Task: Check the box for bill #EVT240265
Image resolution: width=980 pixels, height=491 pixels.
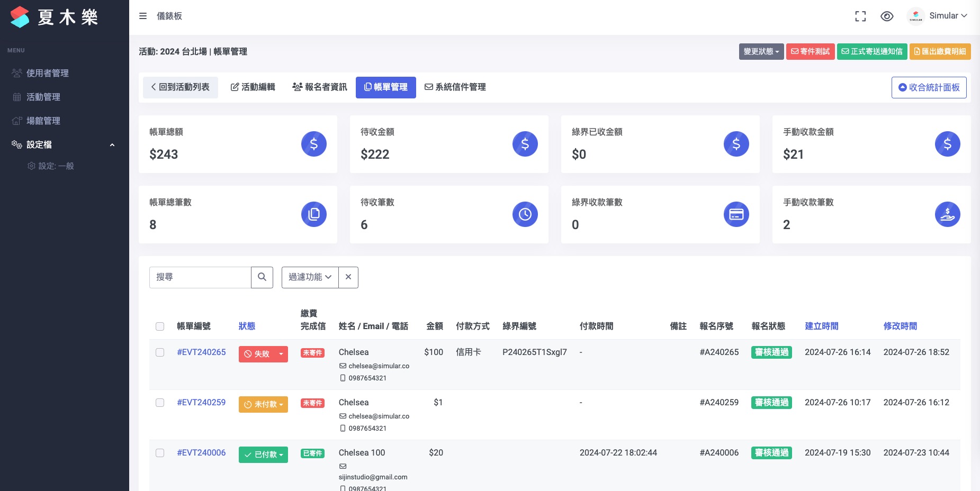Action: click(160, 352)
